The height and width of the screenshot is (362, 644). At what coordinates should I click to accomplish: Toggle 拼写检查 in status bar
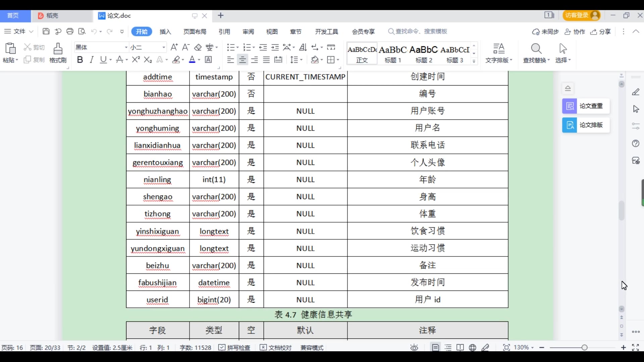tap(234, 348)
